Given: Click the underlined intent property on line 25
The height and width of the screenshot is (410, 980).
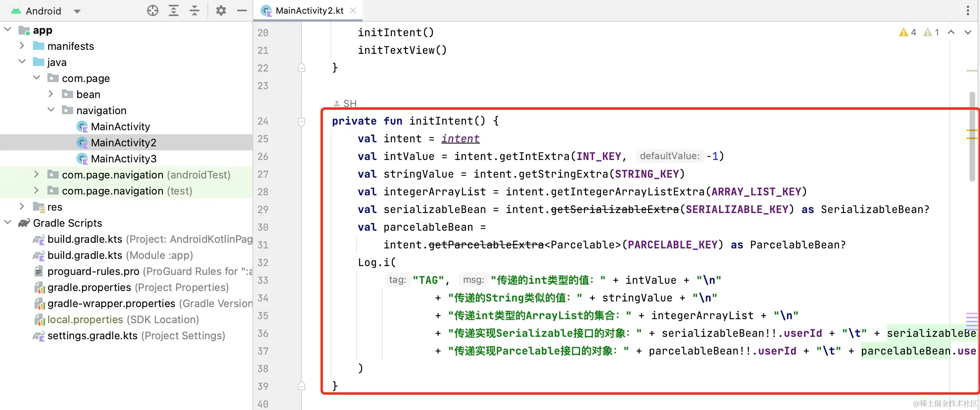Looking at the screenshot, I should pos(460,139).
